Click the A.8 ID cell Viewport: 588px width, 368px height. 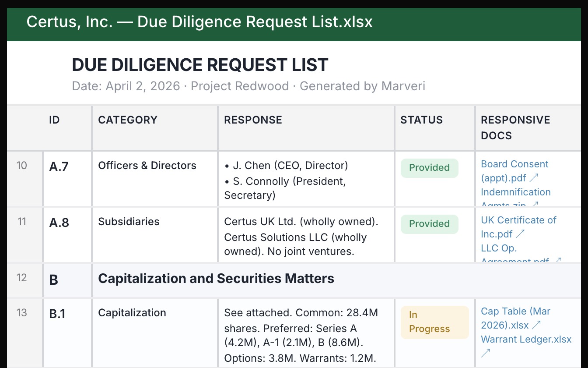point(67,235)
